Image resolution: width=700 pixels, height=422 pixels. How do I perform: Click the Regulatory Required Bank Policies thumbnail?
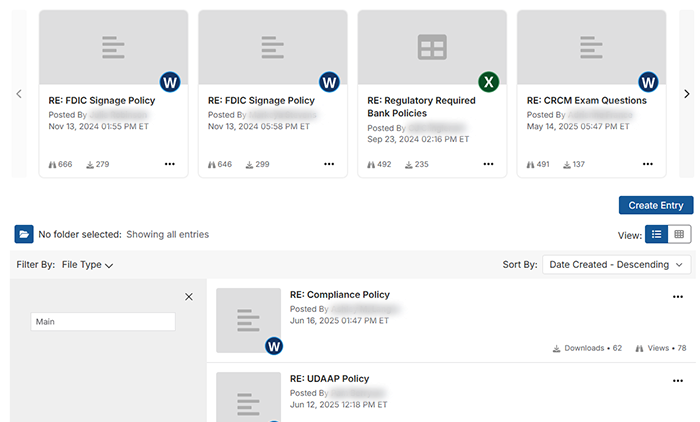click(x=432, y=47)
